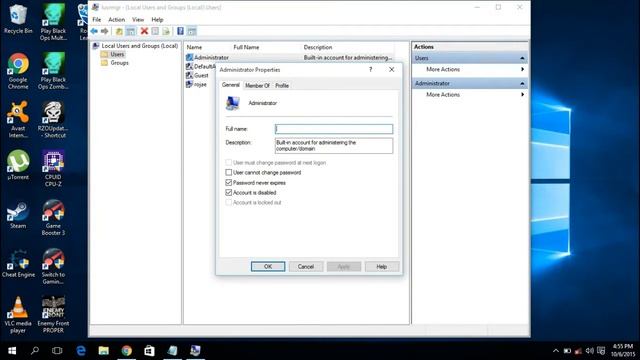
Task: Select the DefaultAccount user row
Action: coord(200,67)
